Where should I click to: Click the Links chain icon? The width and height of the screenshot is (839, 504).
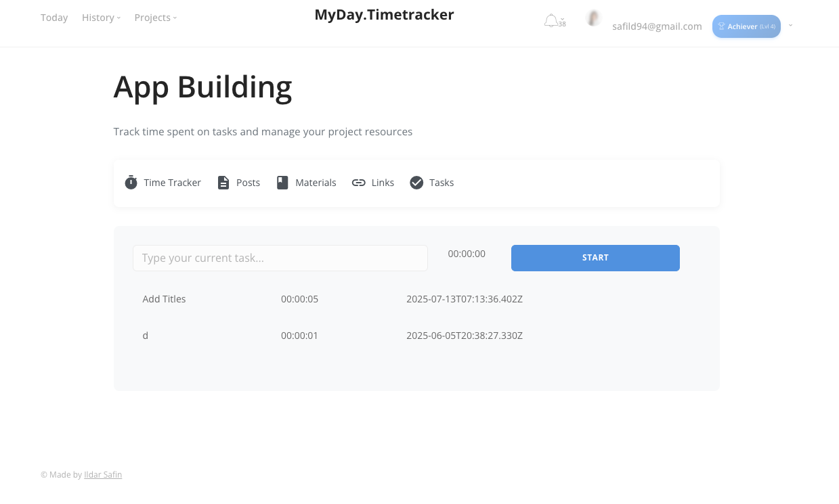point(359,182)
